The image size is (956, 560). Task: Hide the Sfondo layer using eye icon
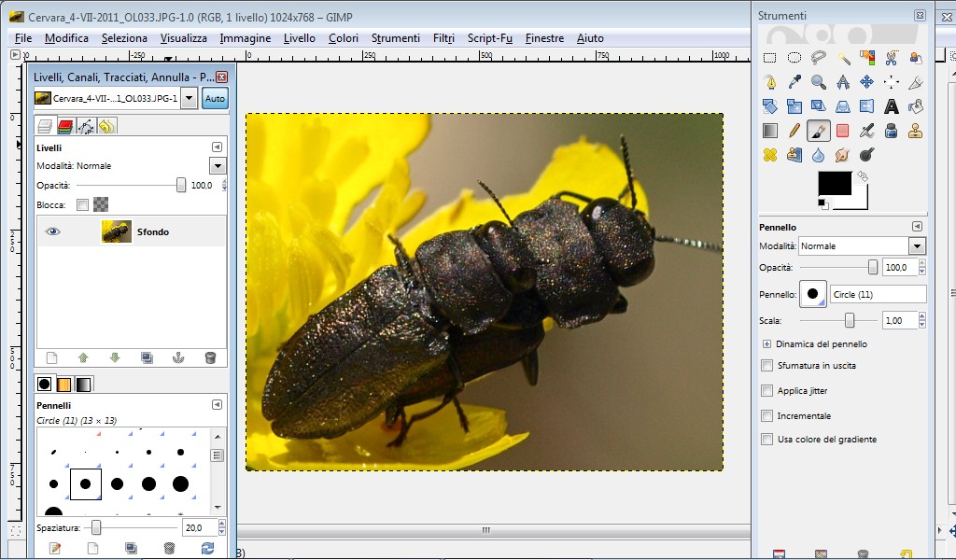(53, 231)
